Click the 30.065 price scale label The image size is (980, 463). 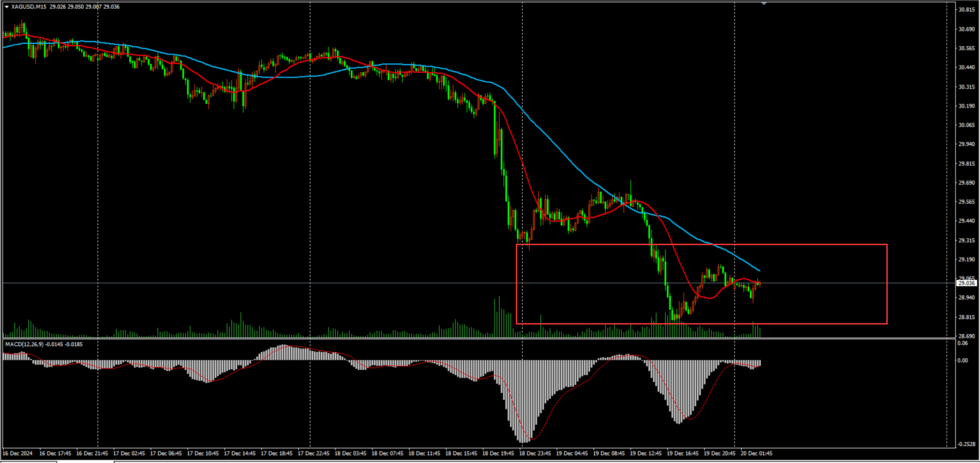coord(967,125)
